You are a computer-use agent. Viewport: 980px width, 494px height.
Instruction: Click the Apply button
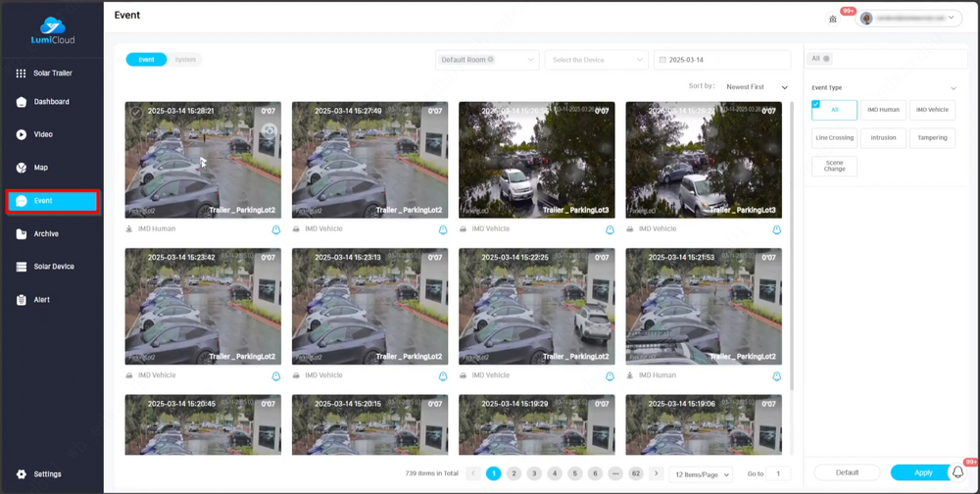[x=922, y=472]
